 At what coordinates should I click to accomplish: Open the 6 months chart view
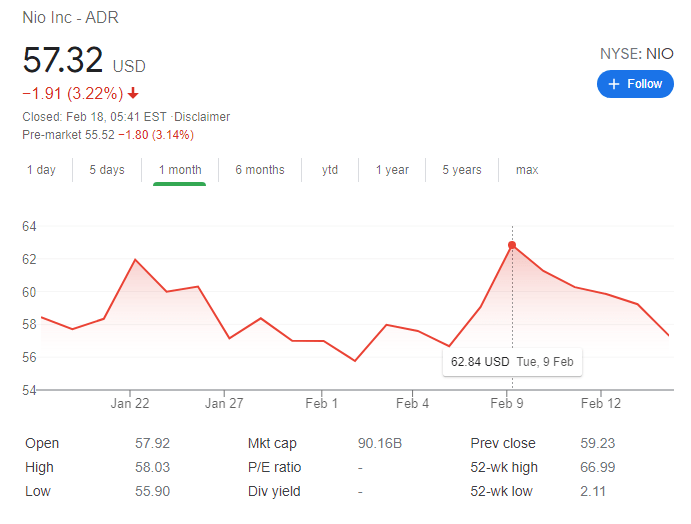click(x=260, y=170)
